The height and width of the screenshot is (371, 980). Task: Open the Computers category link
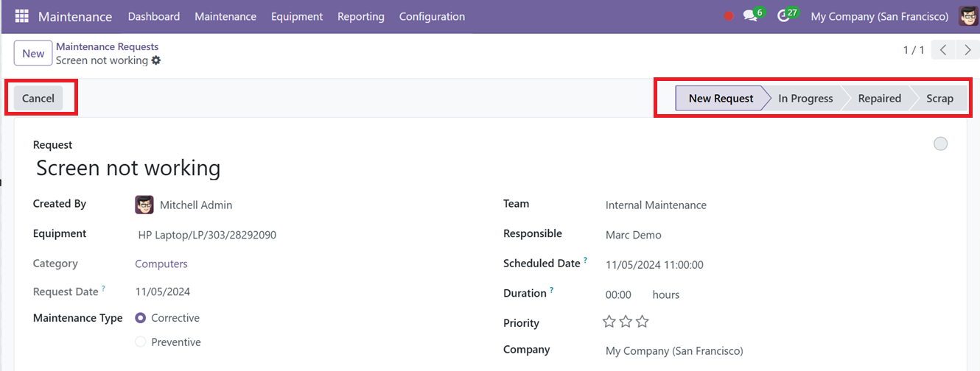click(x=161, y=264)
